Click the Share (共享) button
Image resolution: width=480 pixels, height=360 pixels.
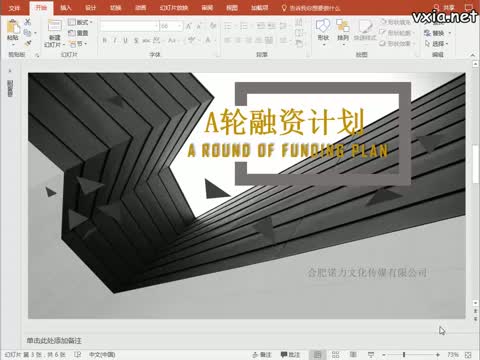click(444, 7)
